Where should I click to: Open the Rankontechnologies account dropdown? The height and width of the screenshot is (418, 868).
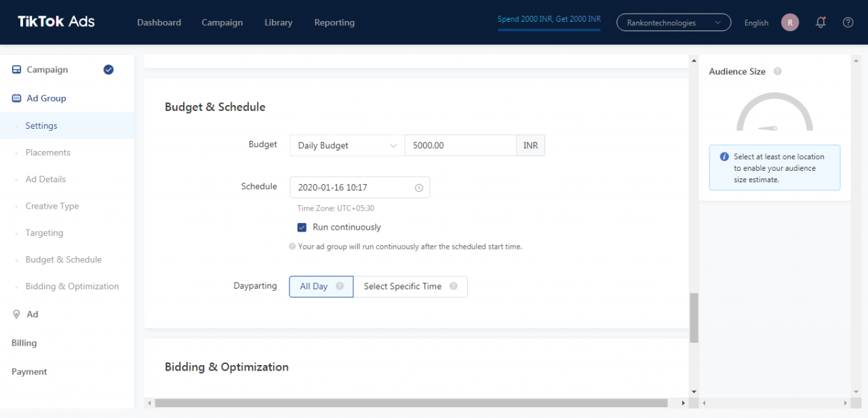click(x=673, y=22)
